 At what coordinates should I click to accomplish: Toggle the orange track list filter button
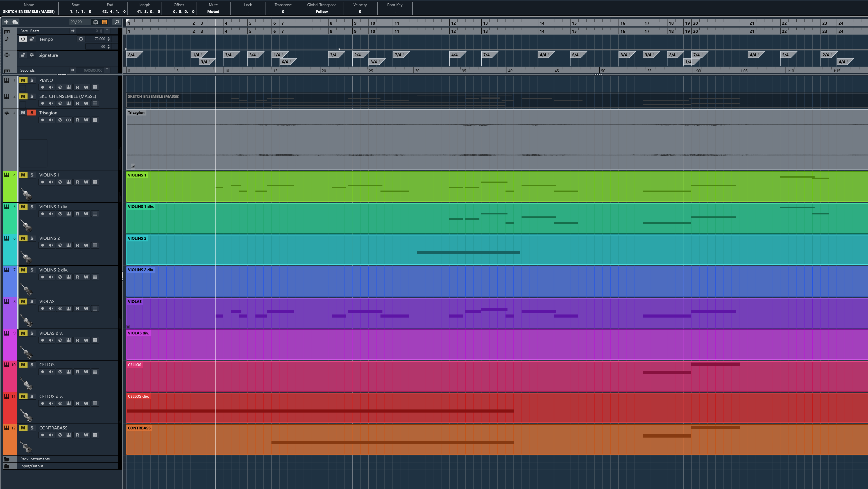pyautogui.click(x=105, y=22)
